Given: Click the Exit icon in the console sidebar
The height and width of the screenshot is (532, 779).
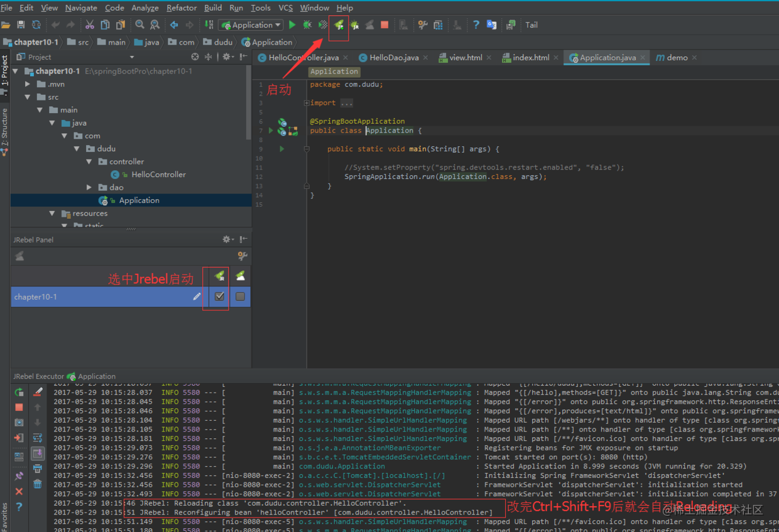Looking at the screenshot, I should click(19, 438).
